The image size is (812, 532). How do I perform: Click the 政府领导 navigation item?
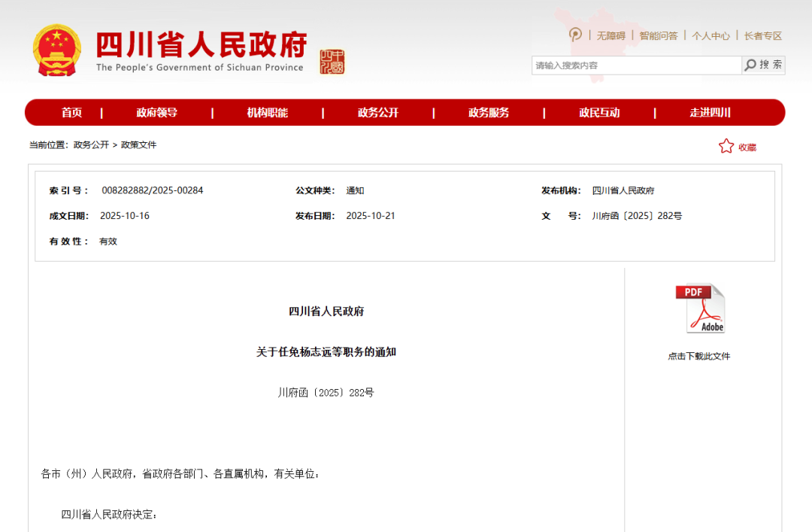tap(157, 112)
